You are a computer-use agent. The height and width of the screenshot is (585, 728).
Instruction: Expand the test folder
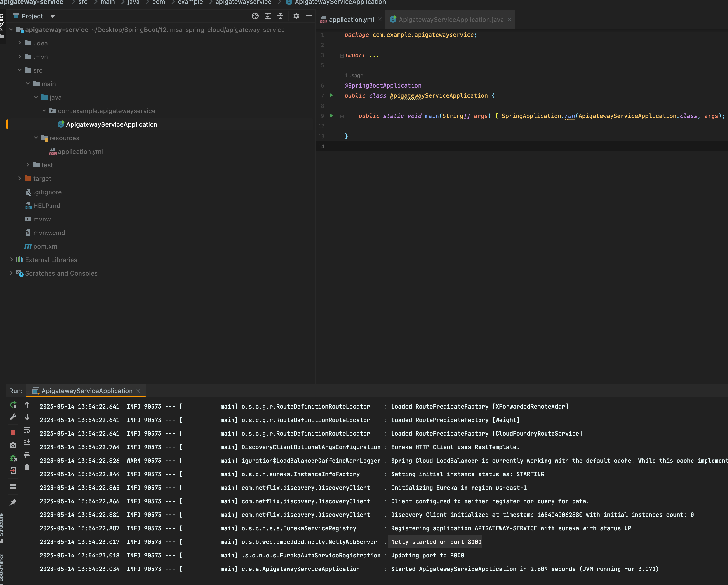pyautogui.click(x=28, y=165)
